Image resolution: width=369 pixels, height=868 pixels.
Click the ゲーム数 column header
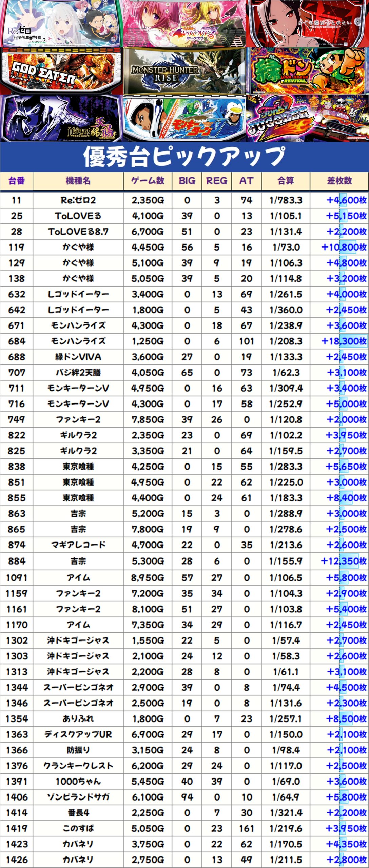pos(148,181)
